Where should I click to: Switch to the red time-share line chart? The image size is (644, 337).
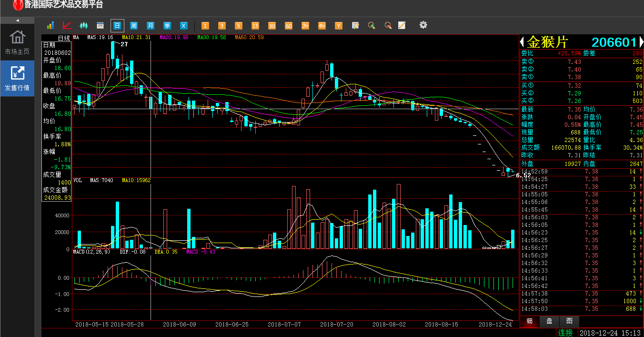tap(67, 25)
